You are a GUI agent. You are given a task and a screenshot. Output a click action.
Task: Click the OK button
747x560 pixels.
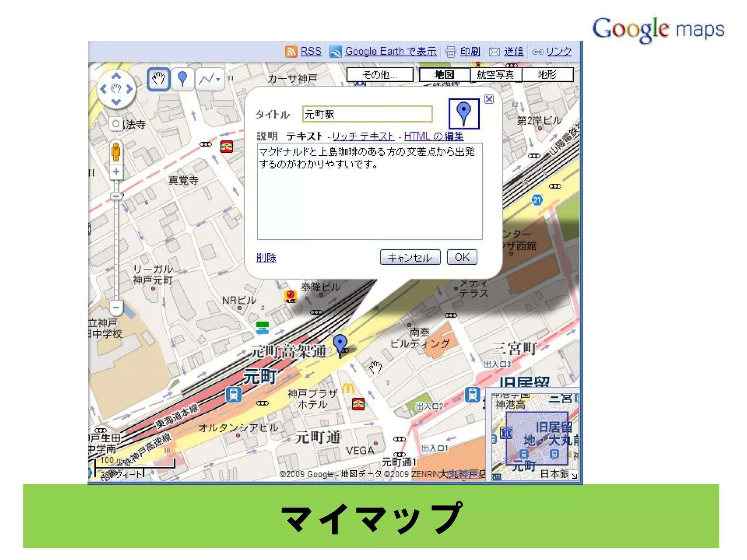[462, 257]
